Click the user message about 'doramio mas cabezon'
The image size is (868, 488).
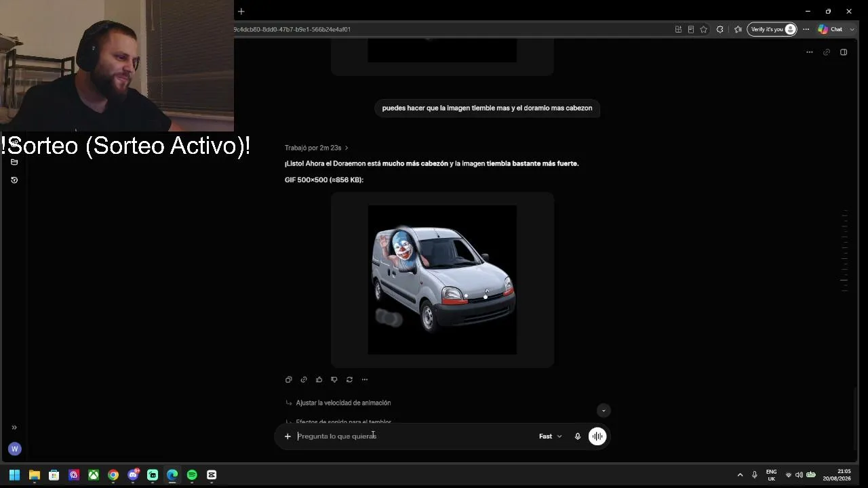tap(487, 108)
